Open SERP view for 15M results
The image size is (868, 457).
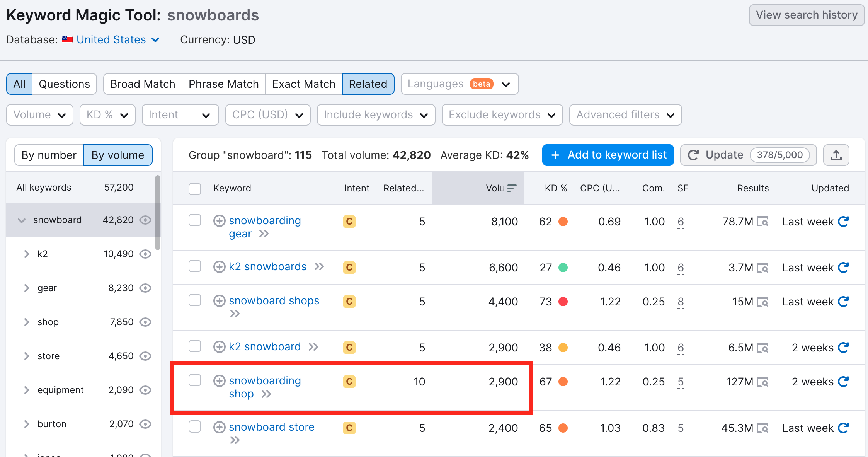(x=762, y=302)
